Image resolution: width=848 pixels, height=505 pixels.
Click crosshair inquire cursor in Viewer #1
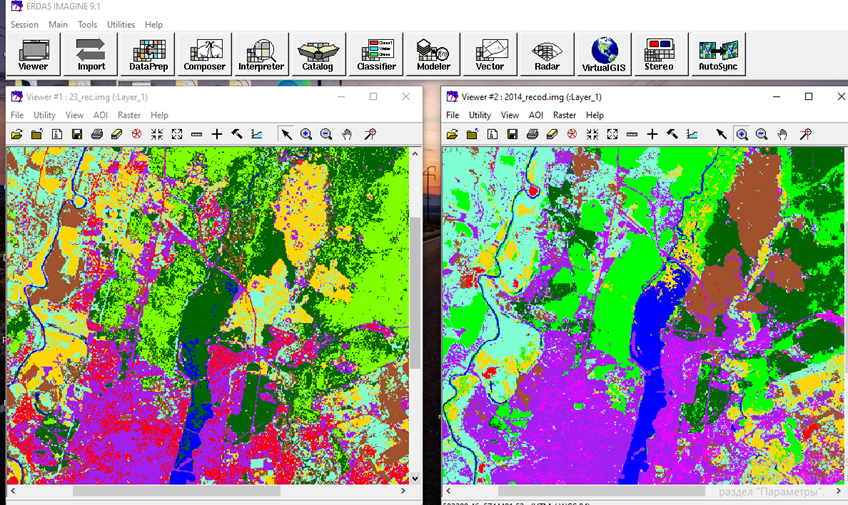pos(217,134)
